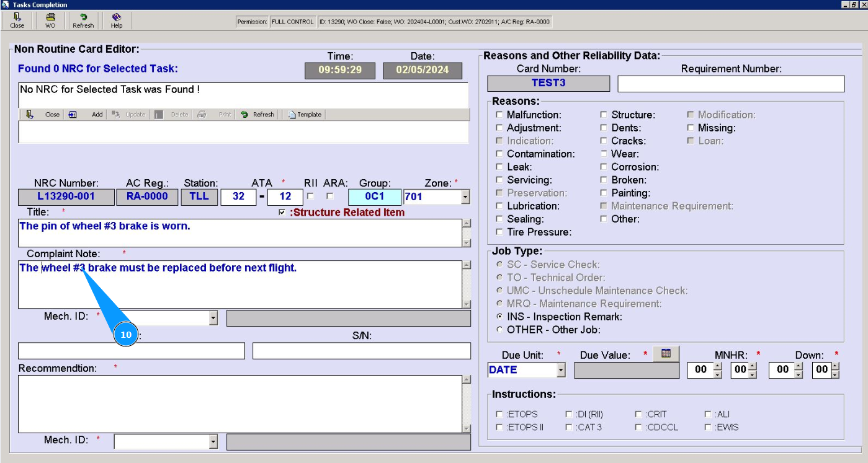The width and height of the screenshot is (868, 463).
Task: Check the ETOPS instruction checkbox
Action: pos(499,414)
